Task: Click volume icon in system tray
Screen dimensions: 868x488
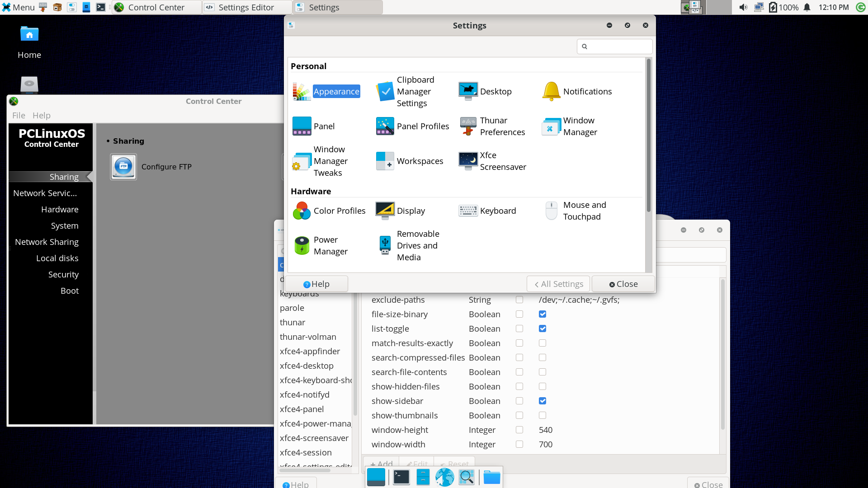Action: point(743,7)
